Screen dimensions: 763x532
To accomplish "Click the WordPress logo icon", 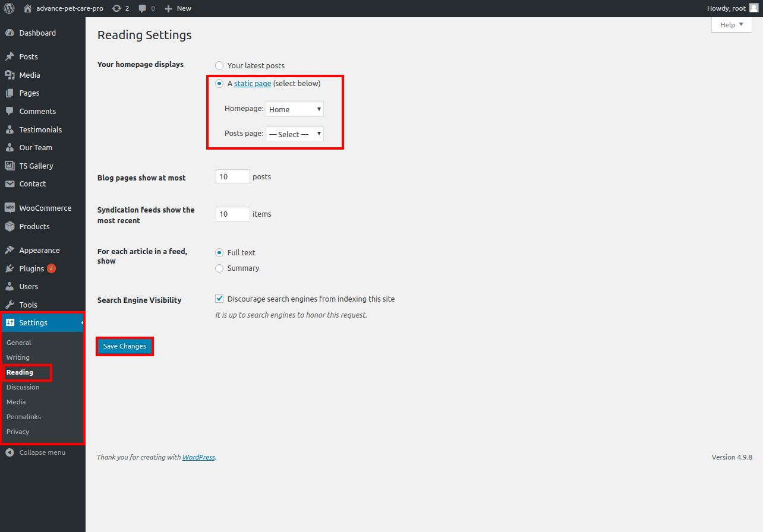I will [9, 8].
